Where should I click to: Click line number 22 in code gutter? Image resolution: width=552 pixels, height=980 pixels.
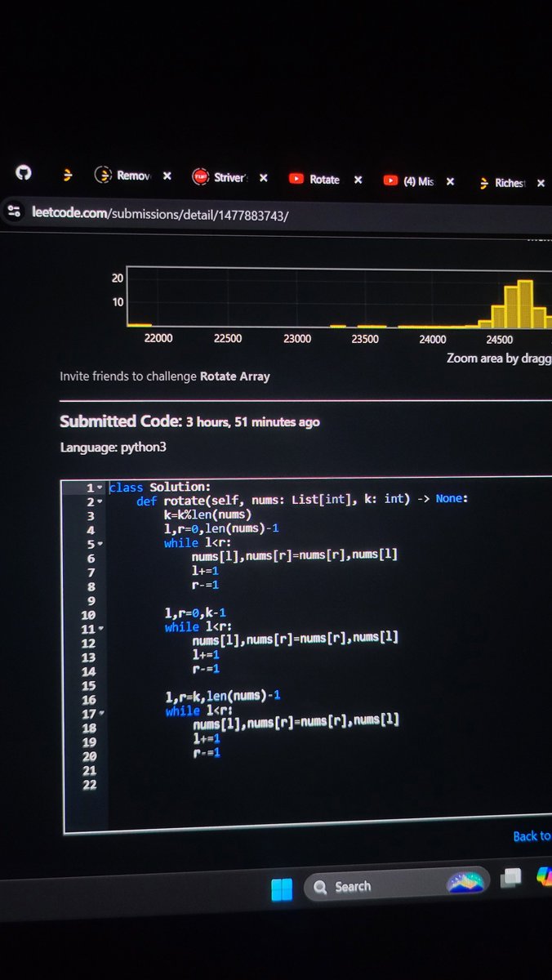[89, 785]
